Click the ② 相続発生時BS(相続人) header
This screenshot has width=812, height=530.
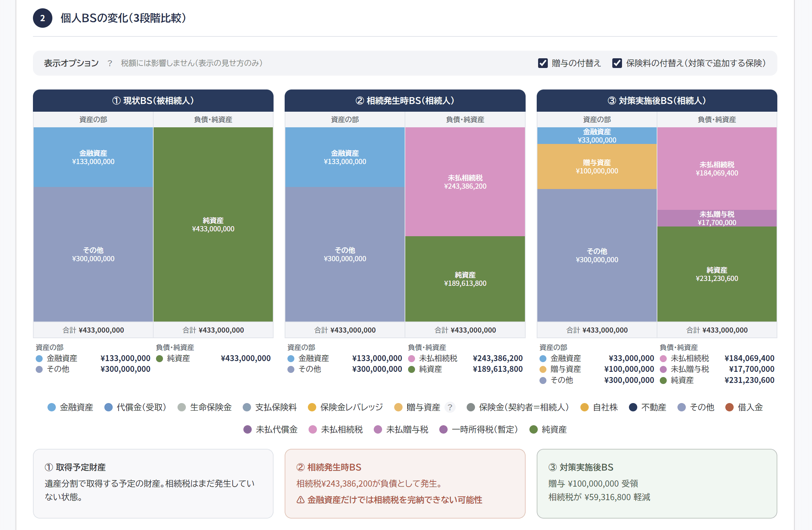click(405, 101)
